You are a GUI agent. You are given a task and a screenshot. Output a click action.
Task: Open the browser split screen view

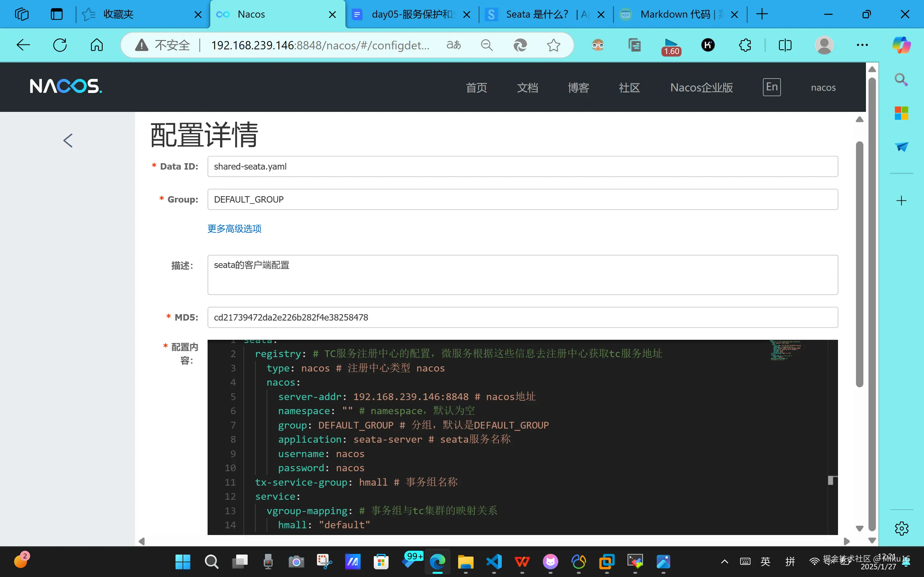785,46
